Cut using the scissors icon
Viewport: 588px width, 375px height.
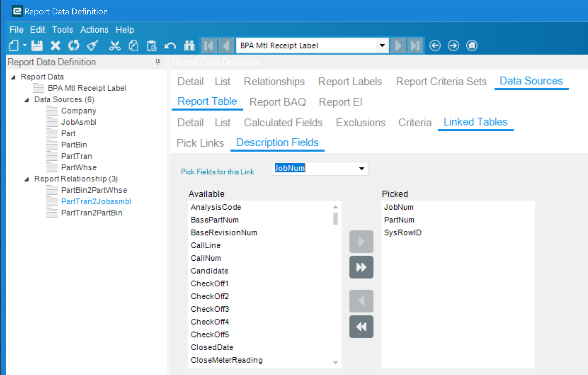click(115, 46)
